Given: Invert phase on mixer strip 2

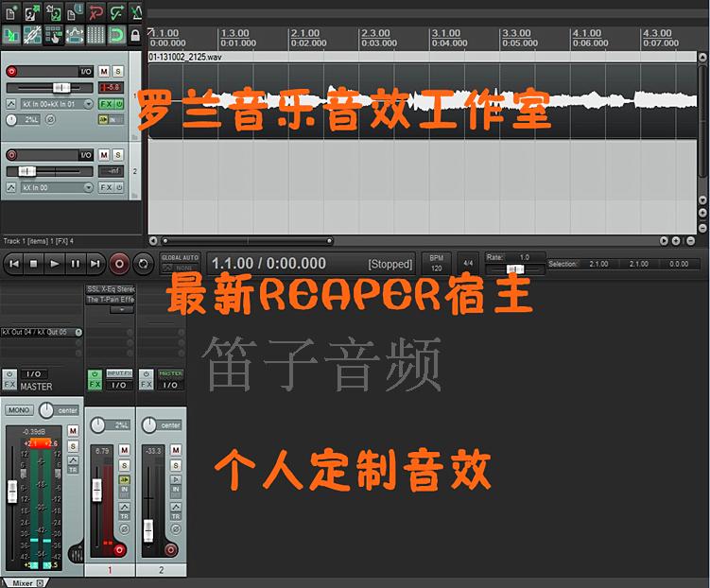Looking at the screenshot, I should coord(176,528).
